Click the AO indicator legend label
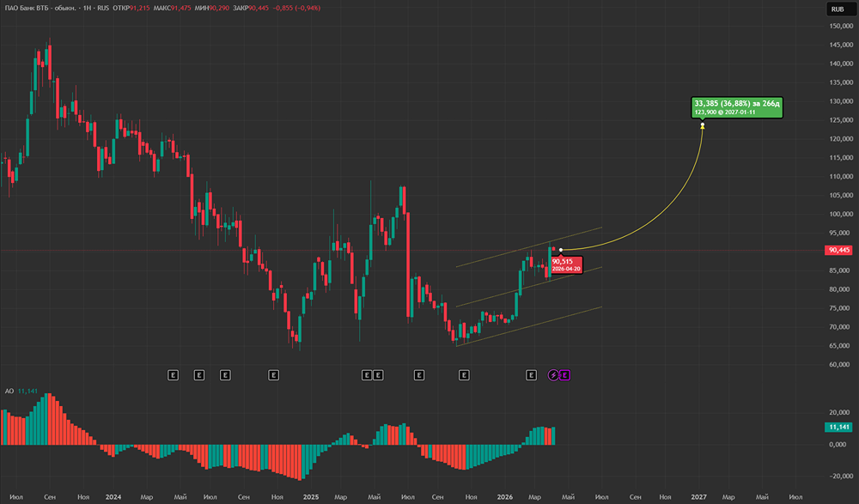859x504 pixels. [x=9, y=392]
